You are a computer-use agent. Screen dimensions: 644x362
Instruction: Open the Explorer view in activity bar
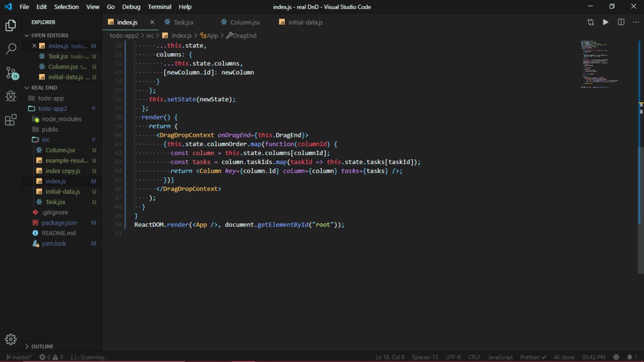point(11,26)
